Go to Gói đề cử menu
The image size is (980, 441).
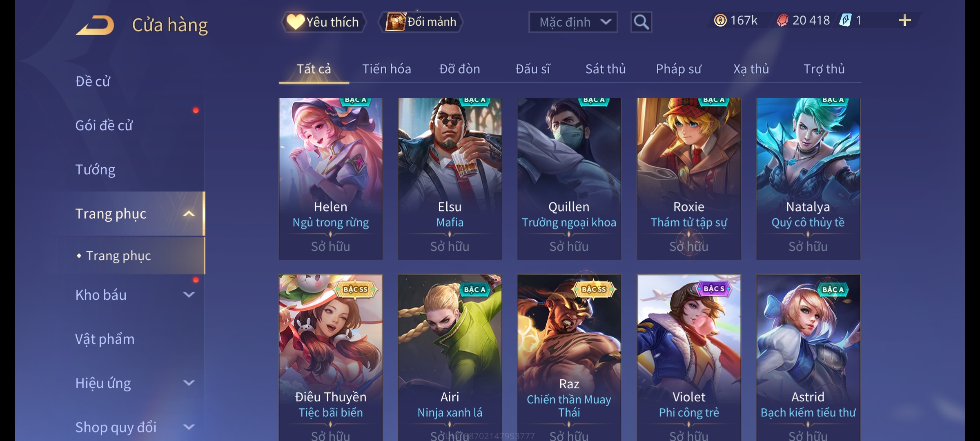[x=104, y=125]
